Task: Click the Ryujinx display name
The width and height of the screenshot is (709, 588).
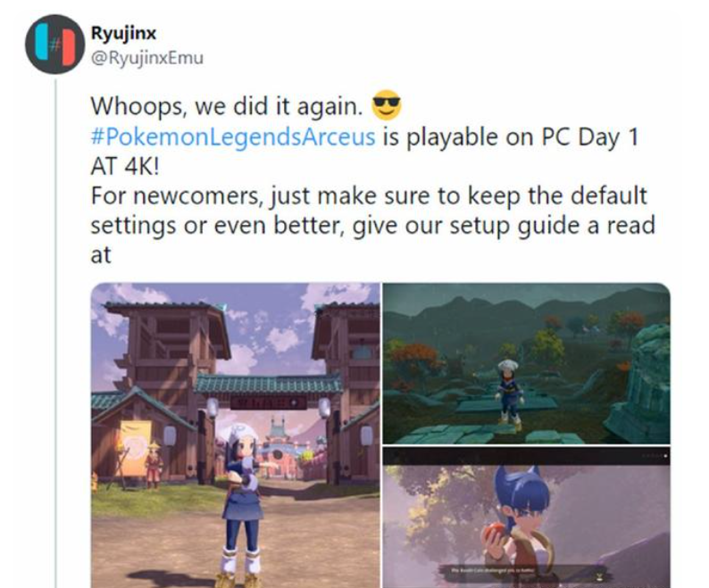Action: (x=123, y=33)
